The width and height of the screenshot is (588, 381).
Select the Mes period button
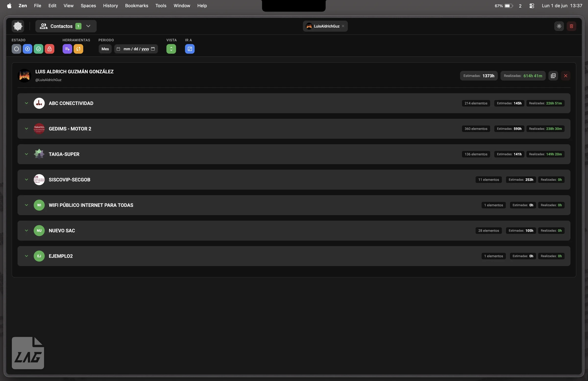(x=105, y=49)
